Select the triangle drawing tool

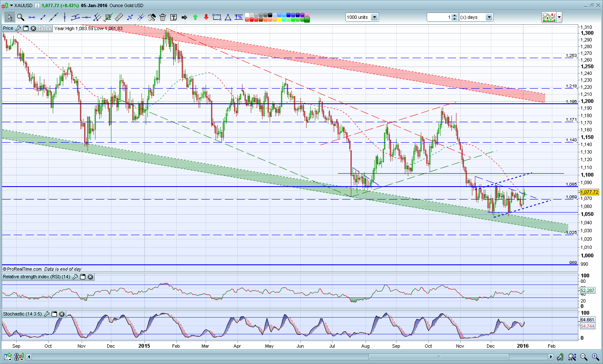click(228, 17)
